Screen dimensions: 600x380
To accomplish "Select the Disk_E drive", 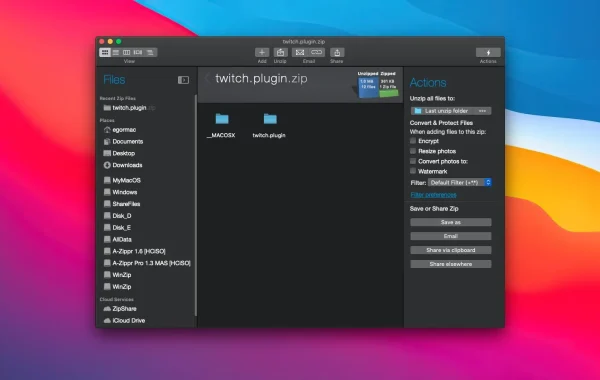I will 117,228.
